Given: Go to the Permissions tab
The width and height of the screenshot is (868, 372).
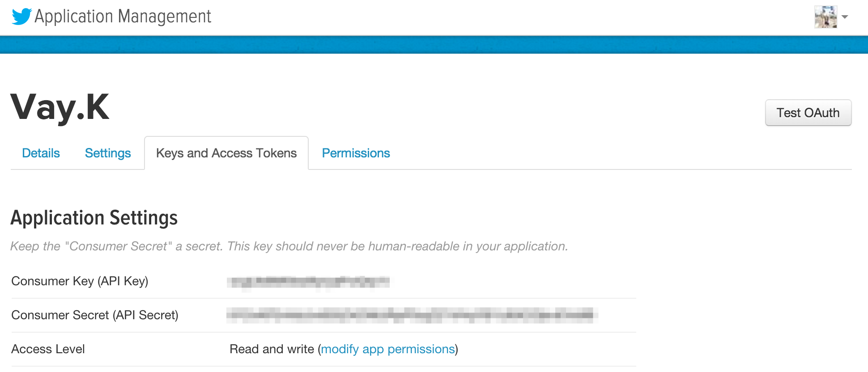Looking at the screenshot, I should tap(356, 153).
